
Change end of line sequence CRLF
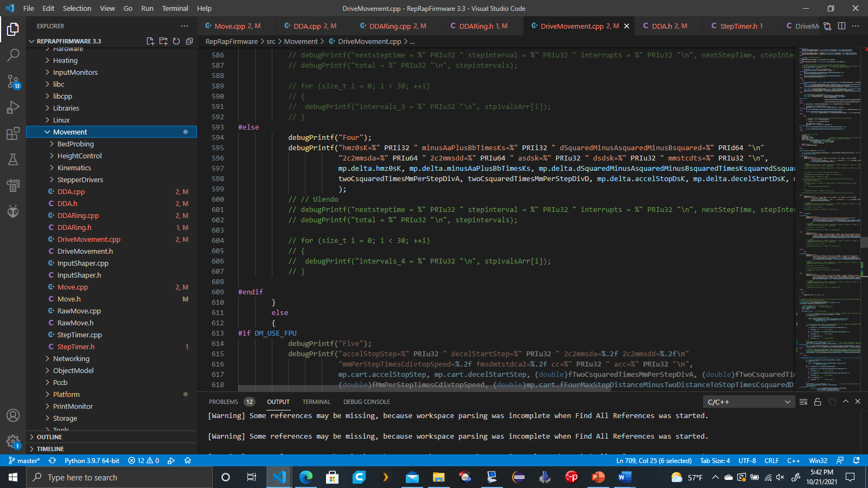(771, 460)
